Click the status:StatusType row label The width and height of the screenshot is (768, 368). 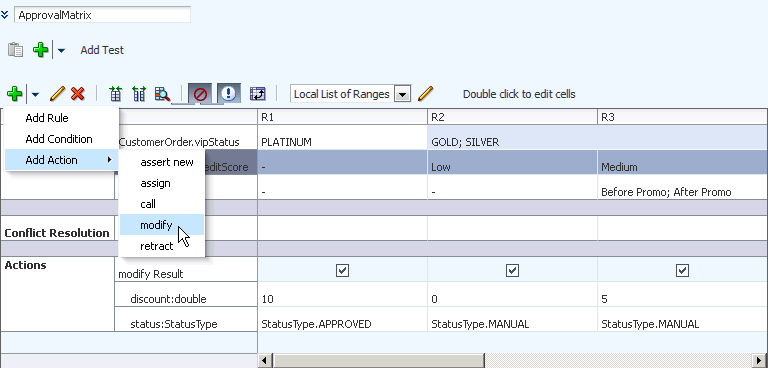174,324
